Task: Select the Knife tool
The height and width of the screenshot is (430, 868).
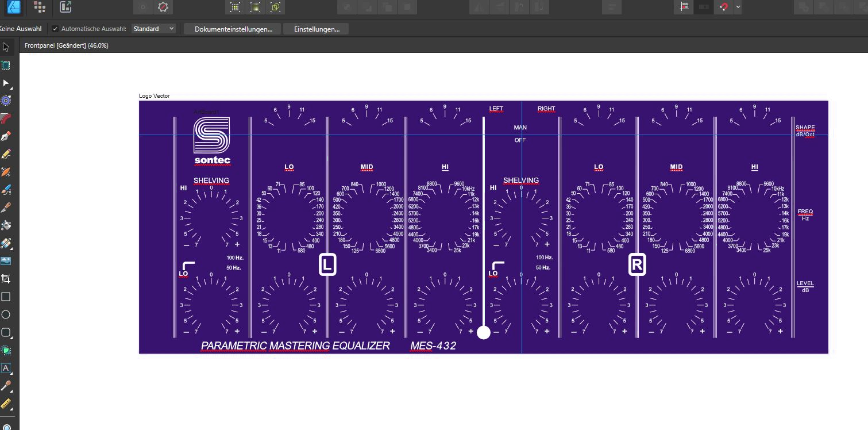Action: [x=6, y=208]
